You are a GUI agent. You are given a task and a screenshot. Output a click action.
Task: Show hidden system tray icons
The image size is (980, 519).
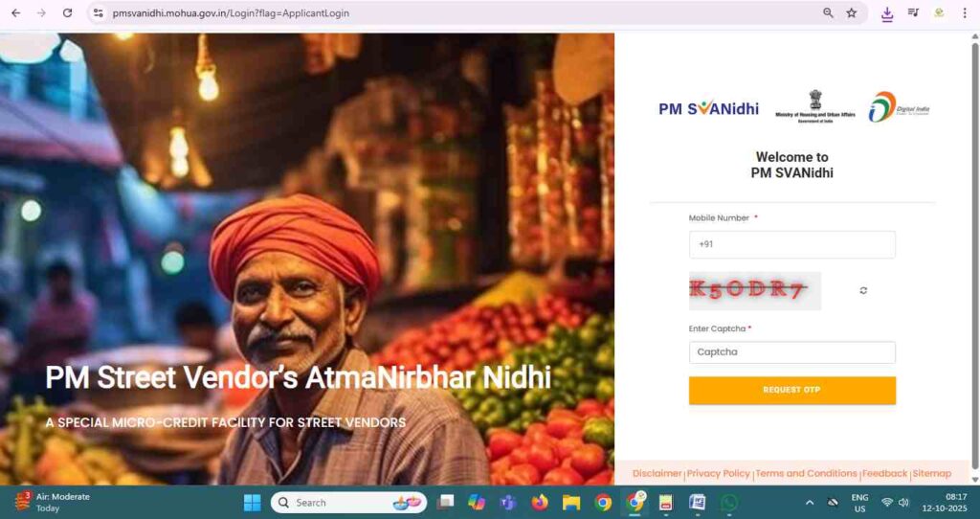pos(810,502)
